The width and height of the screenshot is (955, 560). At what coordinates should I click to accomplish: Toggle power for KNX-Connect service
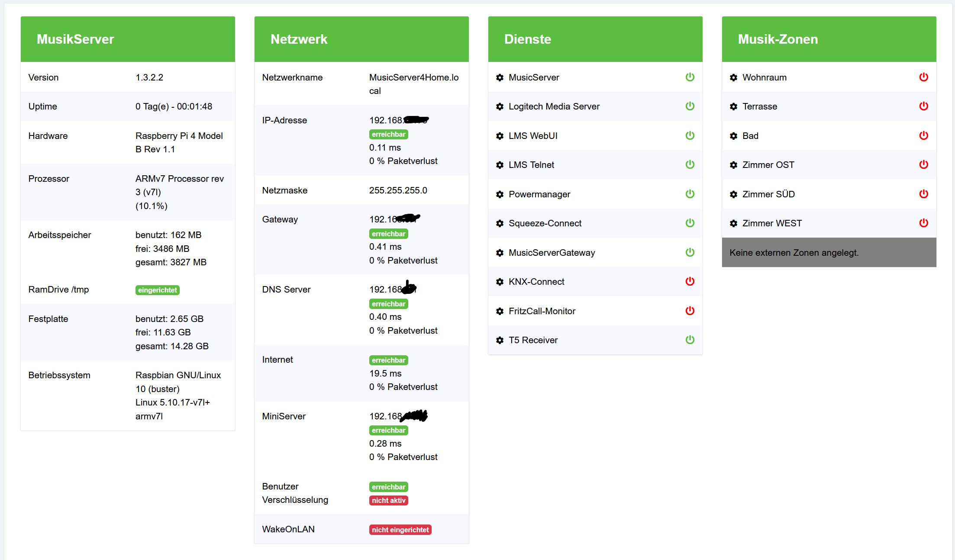point(690,281)
